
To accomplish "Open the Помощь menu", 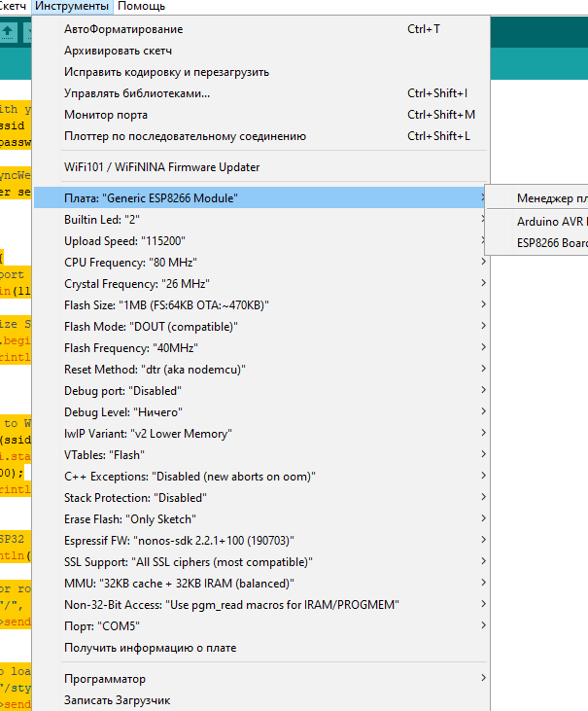I will tap(141, 7).
